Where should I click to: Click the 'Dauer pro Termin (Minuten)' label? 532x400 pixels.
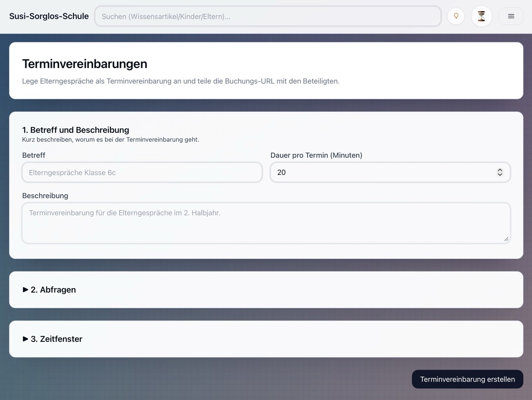coord(316,155)
